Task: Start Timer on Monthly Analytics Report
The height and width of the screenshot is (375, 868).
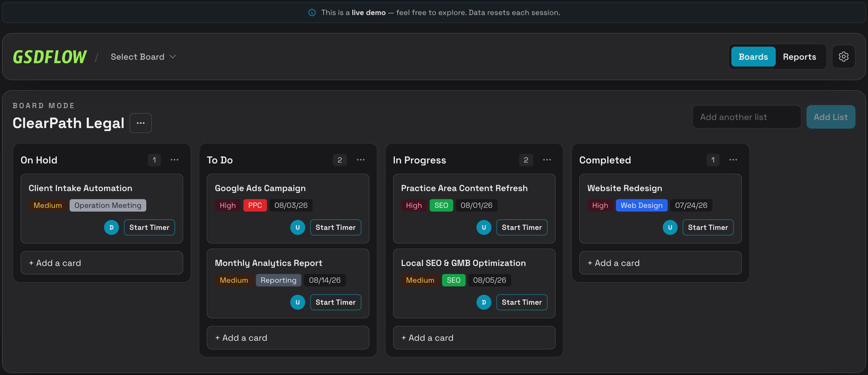Action: (335, 302)
